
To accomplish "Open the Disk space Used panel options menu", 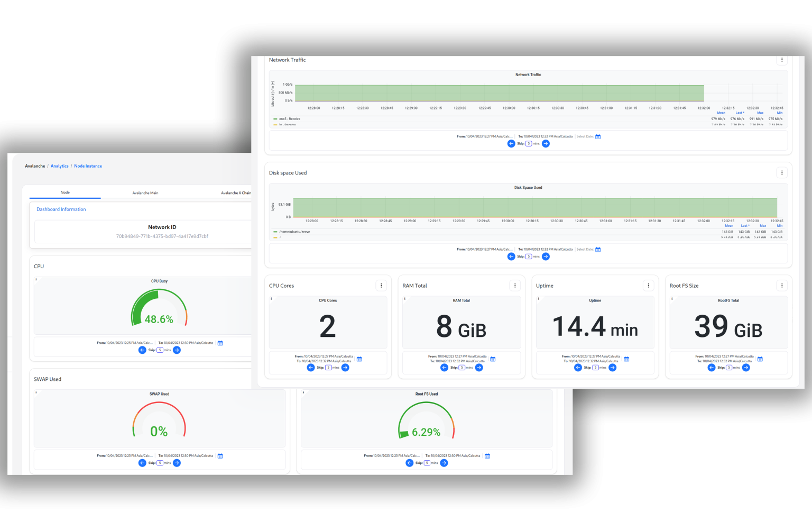I will 782,172.
